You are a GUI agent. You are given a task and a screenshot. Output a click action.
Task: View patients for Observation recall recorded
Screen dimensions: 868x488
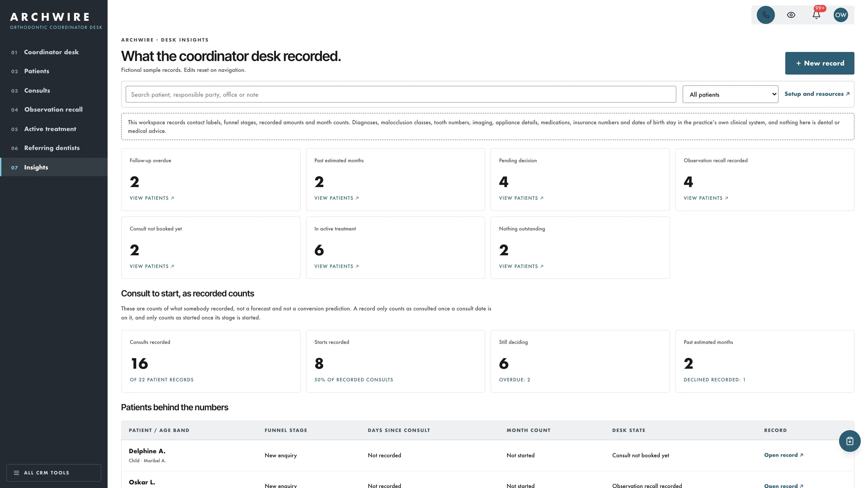pos(706,198)
